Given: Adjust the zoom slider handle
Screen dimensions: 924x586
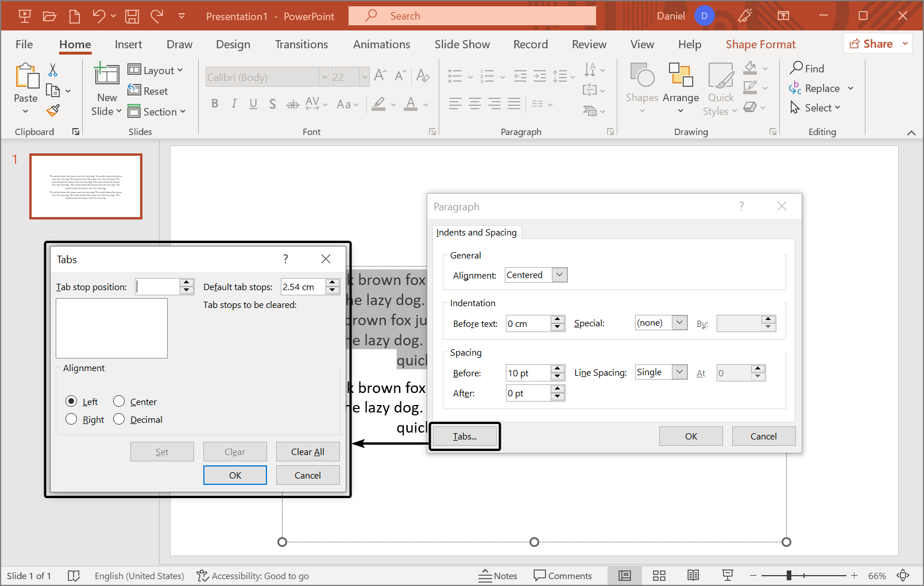Looking at the screenshot, I should [789, 576].
